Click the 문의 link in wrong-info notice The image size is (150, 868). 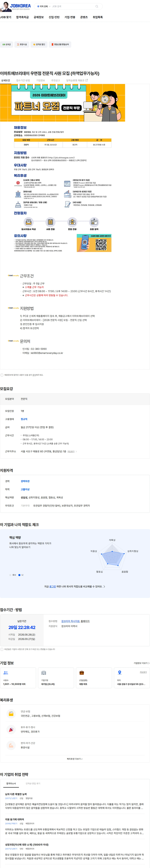click(x=34, y=375)
